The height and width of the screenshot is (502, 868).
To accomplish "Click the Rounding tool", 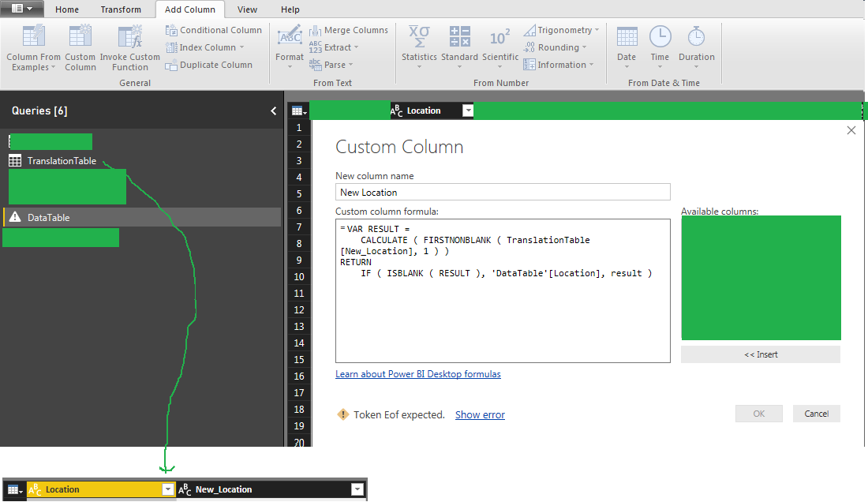I will 556,47.
